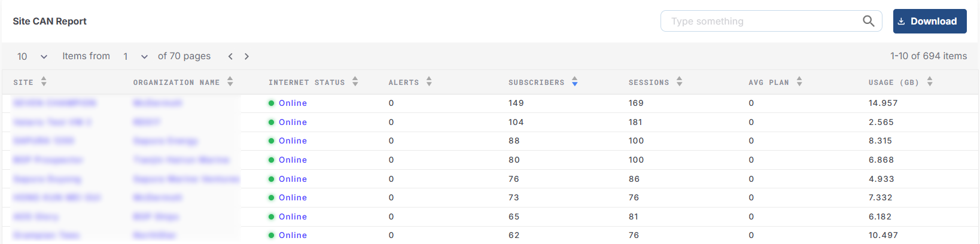Sort by Usage (GB) column icon
Screen dimensions: 980x244
pos(930,82)
